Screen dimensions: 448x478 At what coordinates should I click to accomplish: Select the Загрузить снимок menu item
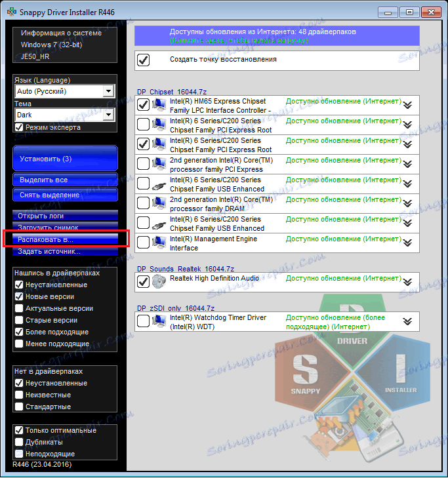(65, 228)
